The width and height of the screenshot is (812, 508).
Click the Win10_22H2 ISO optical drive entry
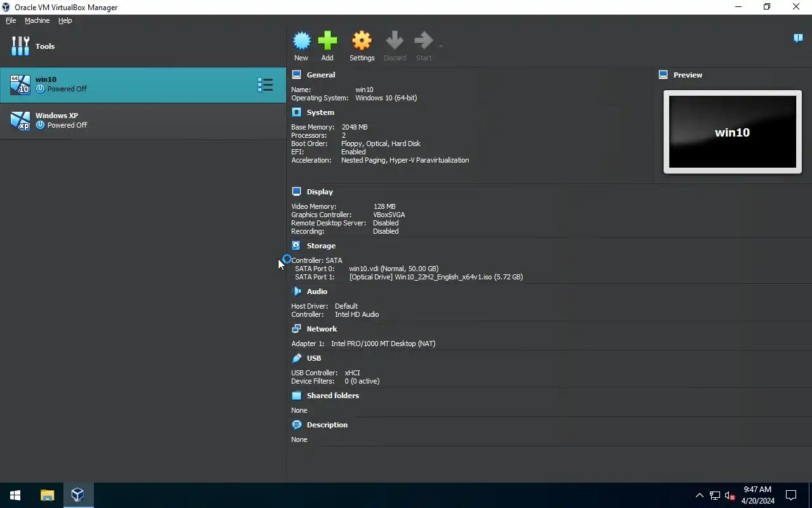point(436,277)
